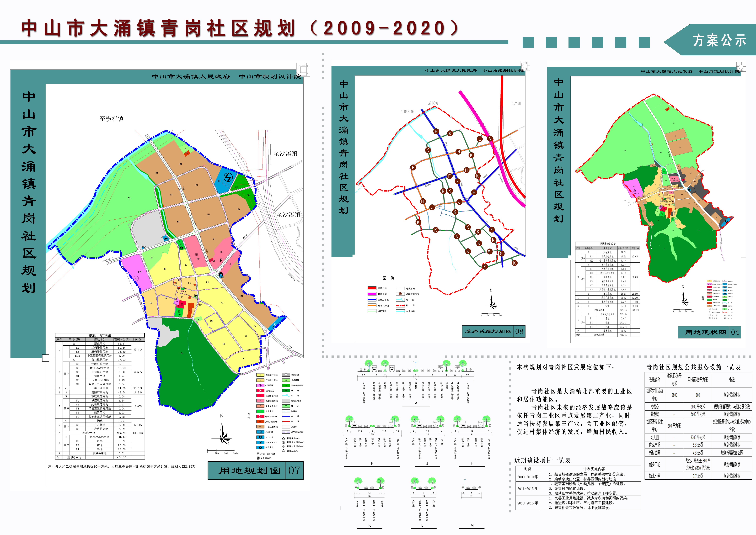Screen dimensions: 756x535
Task: Click road section marker G on road map
Action: 501,253
